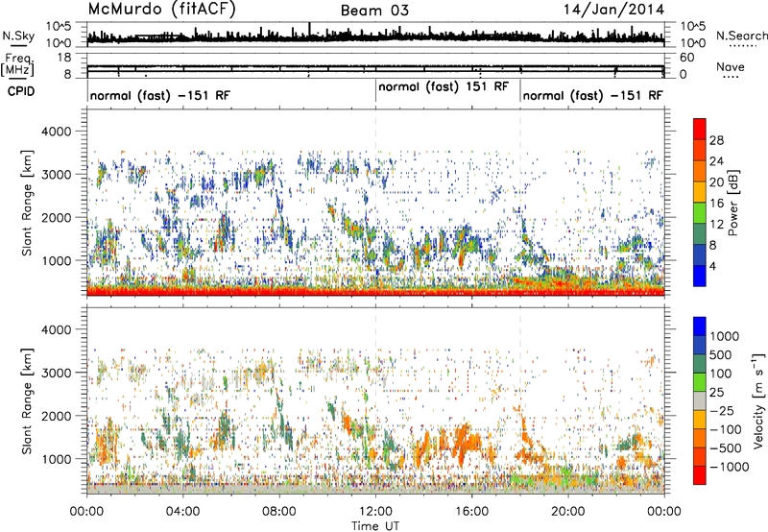Click the 'Freq. [MHz]' label
768x532 pixels.
point(17,65)
